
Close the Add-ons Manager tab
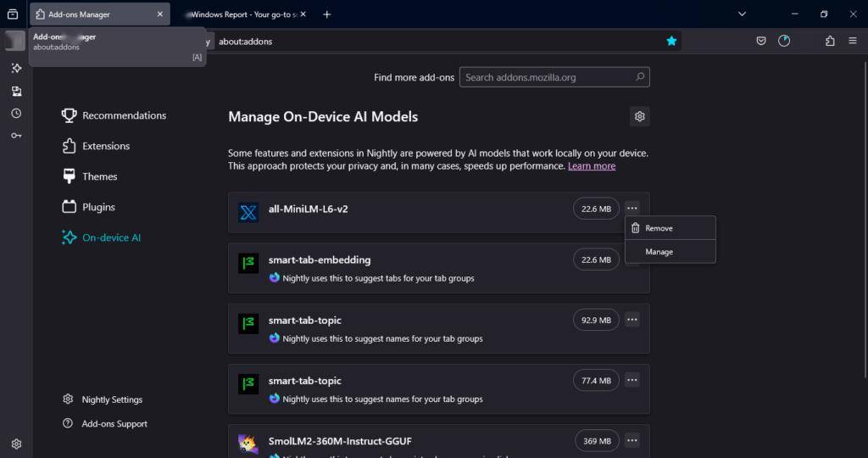point(160,14)
